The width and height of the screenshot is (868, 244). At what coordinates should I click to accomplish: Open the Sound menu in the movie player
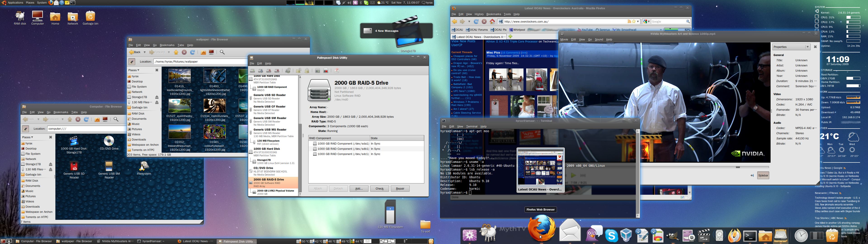[x=599, y=40]
